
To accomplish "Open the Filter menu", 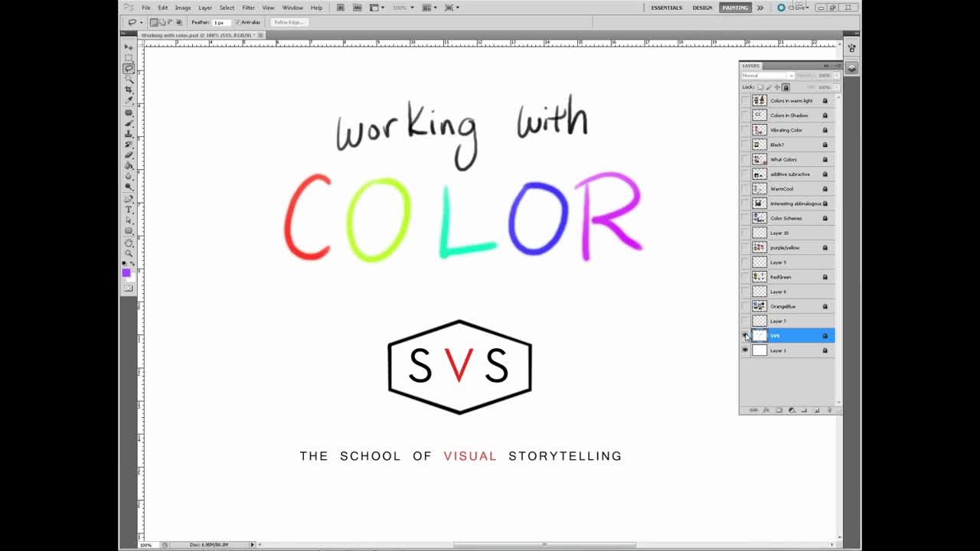I will point(249,8).
